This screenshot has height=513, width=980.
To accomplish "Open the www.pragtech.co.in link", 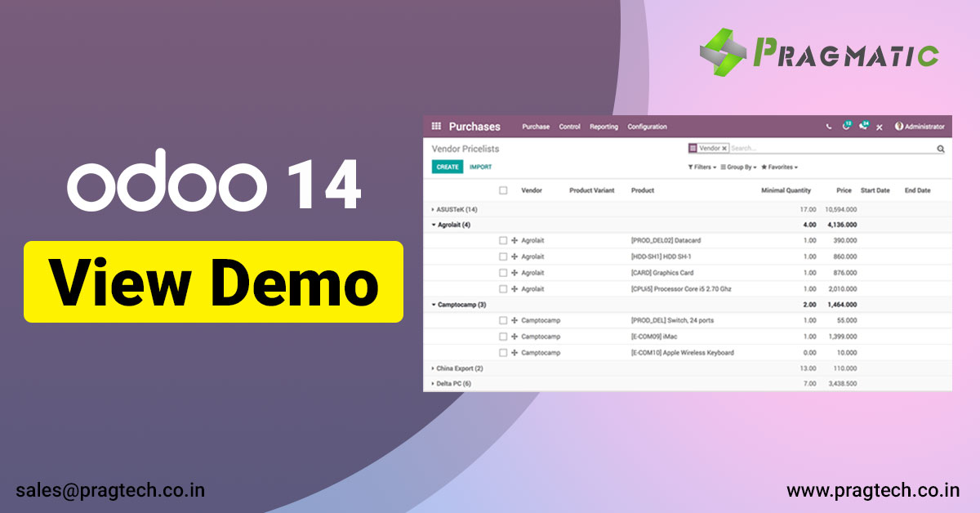I will coord(873,490).
